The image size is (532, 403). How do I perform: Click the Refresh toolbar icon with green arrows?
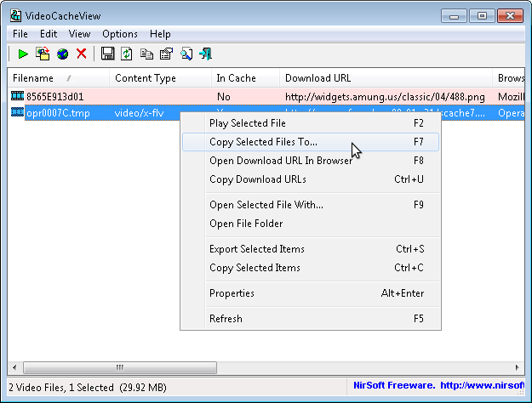pyautogui.click(x=127, y=54)
